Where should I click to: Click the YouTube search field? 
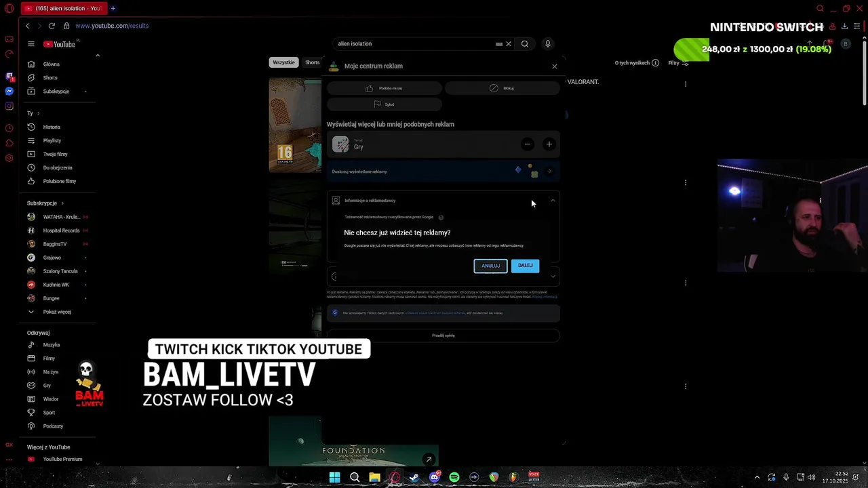coord(414,44)
